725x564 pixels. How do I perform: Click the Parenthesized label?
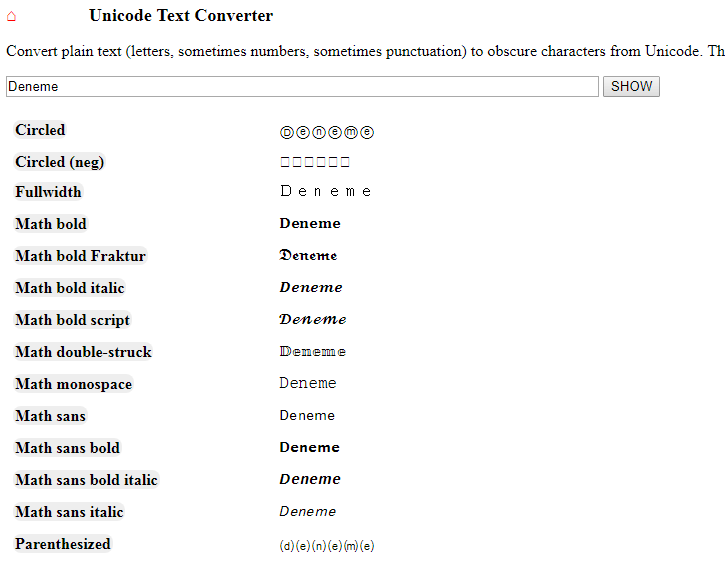click(x=63, y=544)
